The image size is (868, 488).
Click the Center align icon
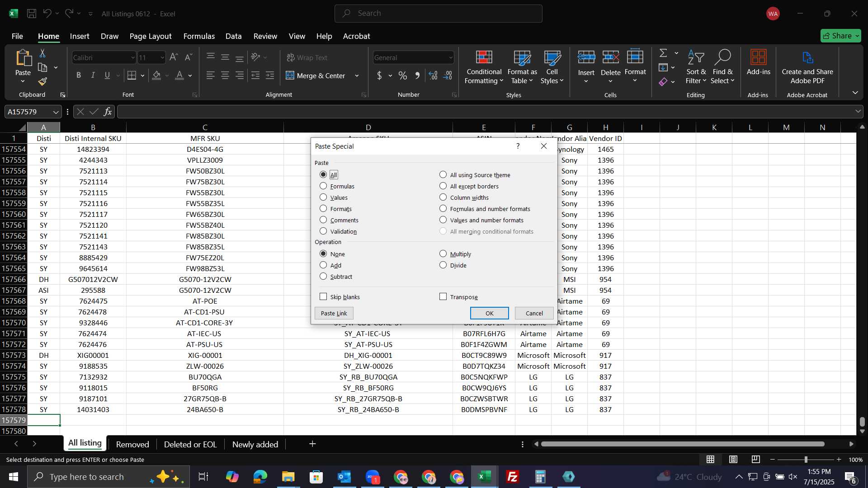(225, 75)
